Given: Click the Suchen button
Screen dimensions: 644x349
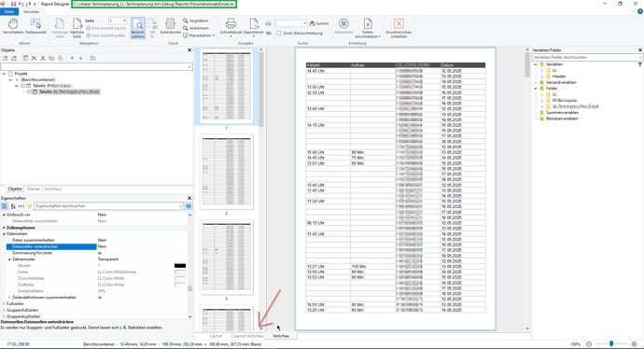Looking at the screenshot, I should click(319, 23).
